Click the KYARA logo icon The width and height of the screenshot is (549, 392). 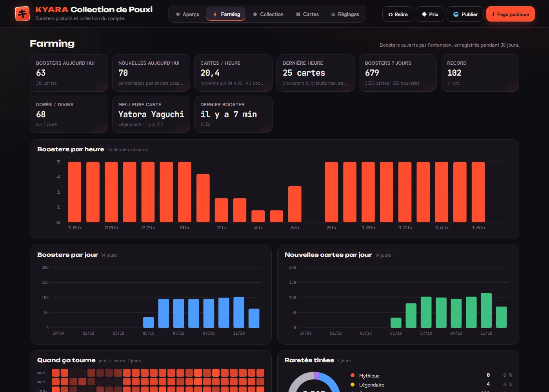[x=22, y=14]
